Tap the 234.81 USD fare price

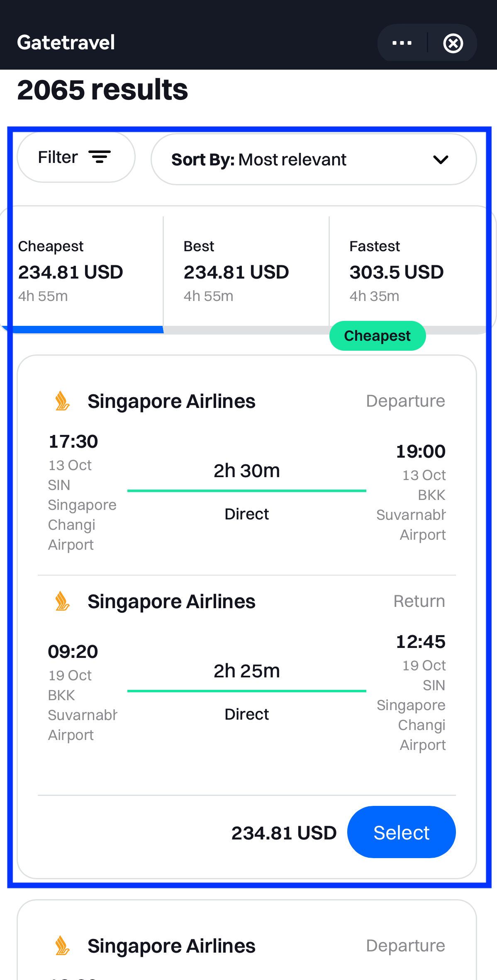point(284,833)
